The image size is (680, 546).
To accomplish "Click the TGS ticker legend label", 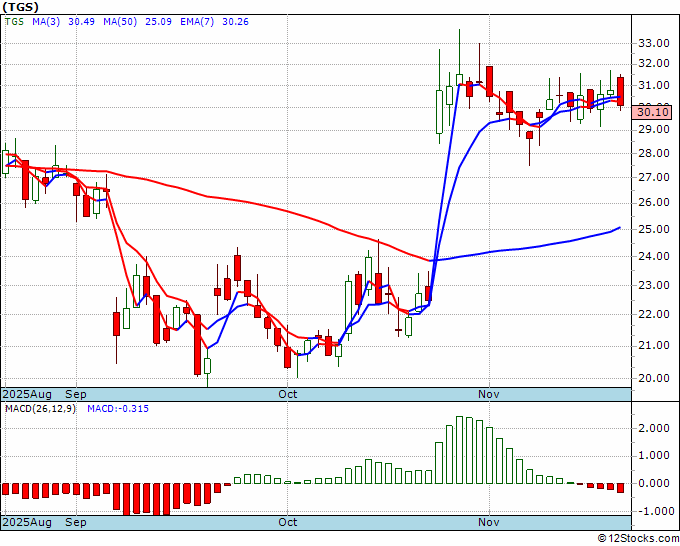I will coord(14,22).
